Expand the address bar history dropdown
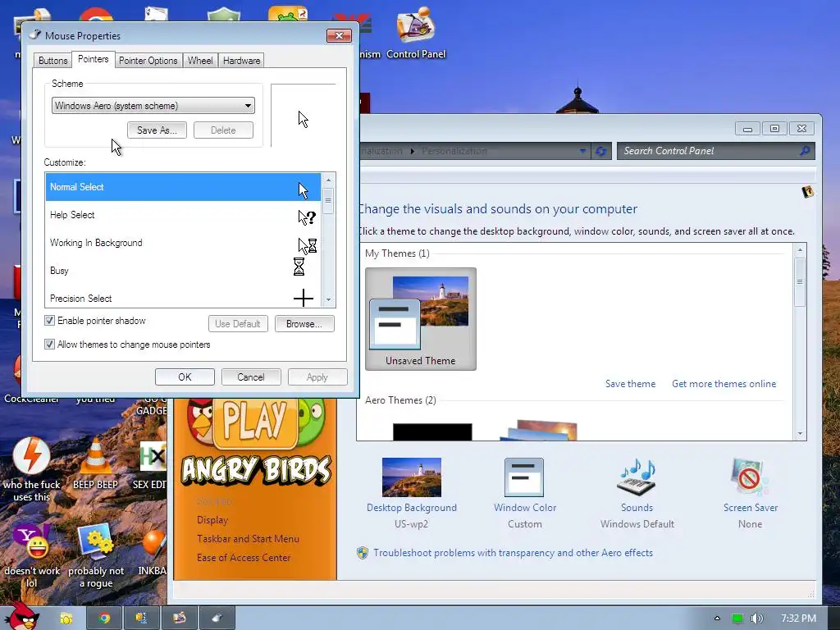The width and height of the screenshot is (840, 630). pos(582,151)
